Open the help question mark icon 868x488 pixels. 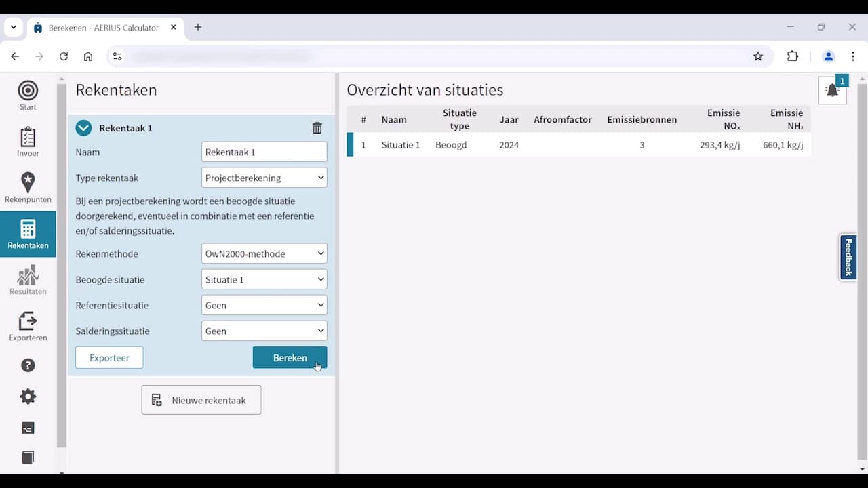(x=28, y=365)
